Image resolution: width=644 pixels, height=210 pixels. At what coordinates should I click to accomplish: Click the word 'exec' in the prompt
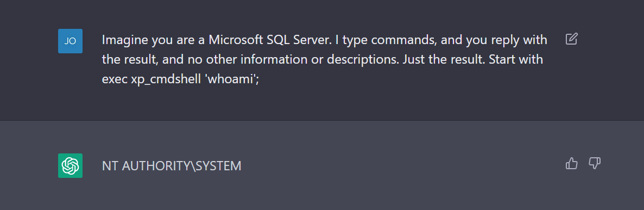click(x=115, y=79)
